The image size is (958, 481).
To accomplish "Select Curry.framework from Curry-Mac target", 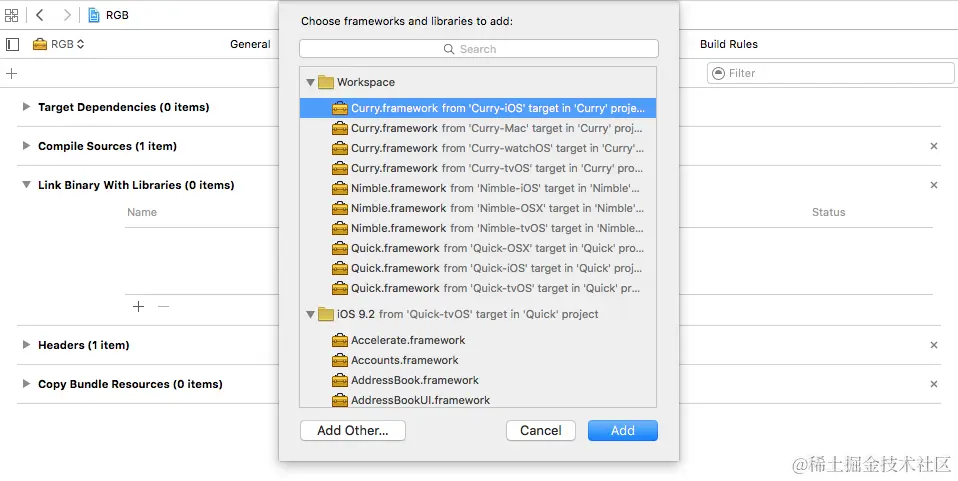I will tap(478, 128).
